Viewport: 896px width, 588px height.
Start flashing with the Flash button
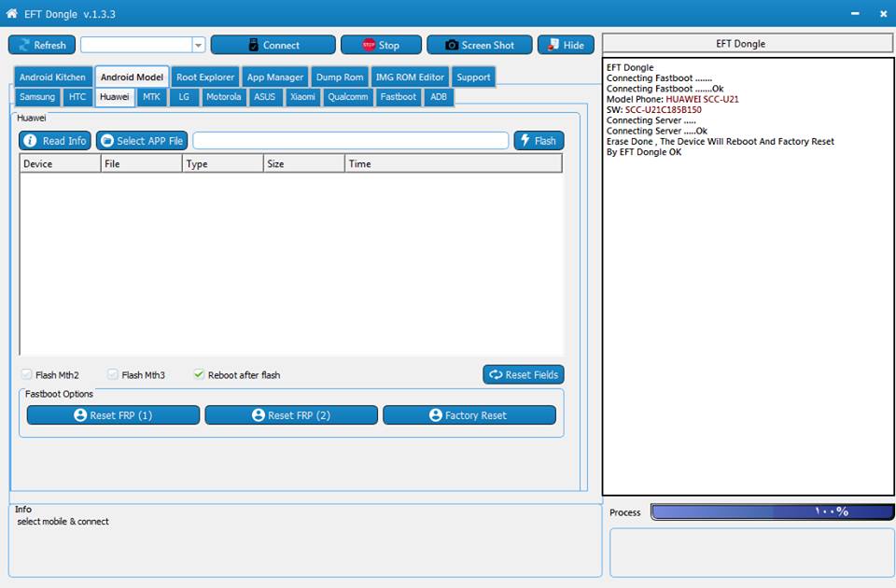pyautogui.click(x=539, y=141)
